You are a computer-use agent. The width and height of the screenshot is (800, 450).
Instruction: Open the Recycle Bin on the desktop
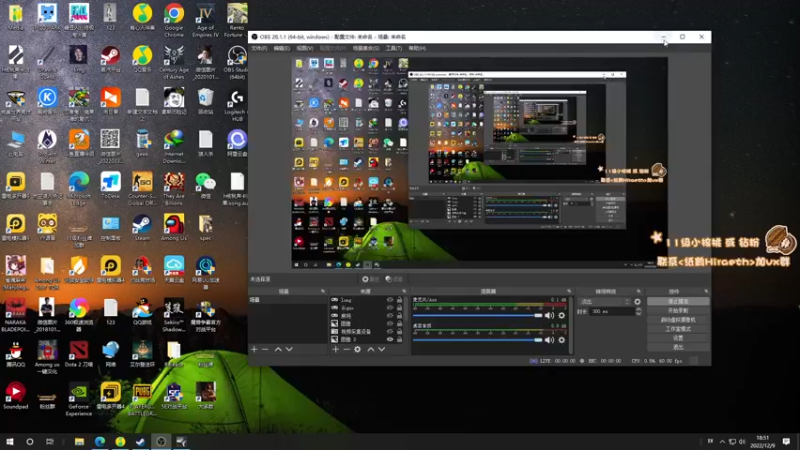205,101
